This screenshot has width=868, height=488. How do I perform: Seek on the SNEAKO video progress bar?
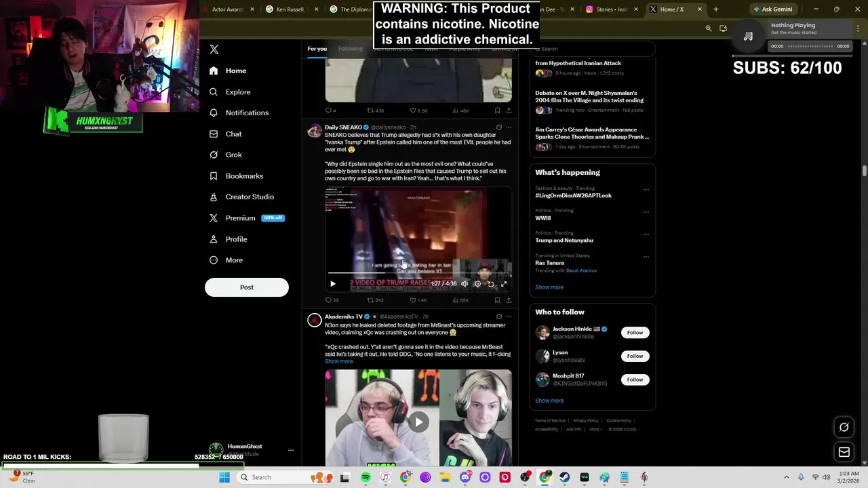click(x=418, y=273)
